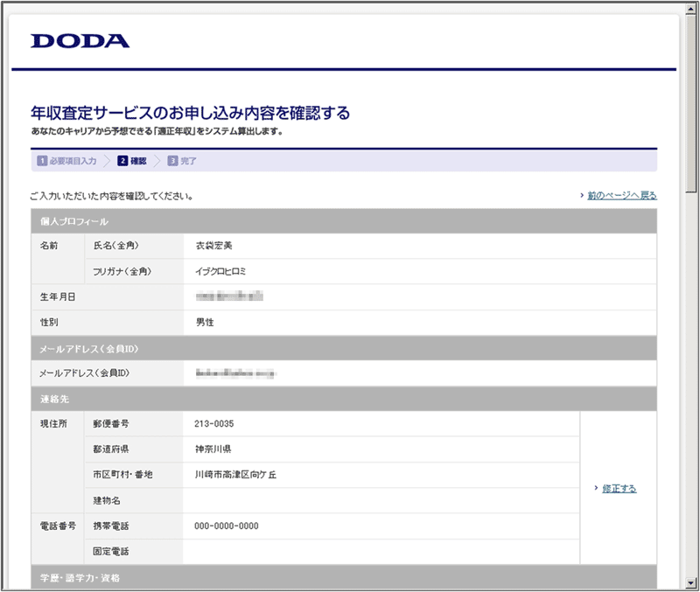Select step 3 完了 in progress bar
Image resolution: width=700 pixels, height=592 pixels.
tap(182, 161)
